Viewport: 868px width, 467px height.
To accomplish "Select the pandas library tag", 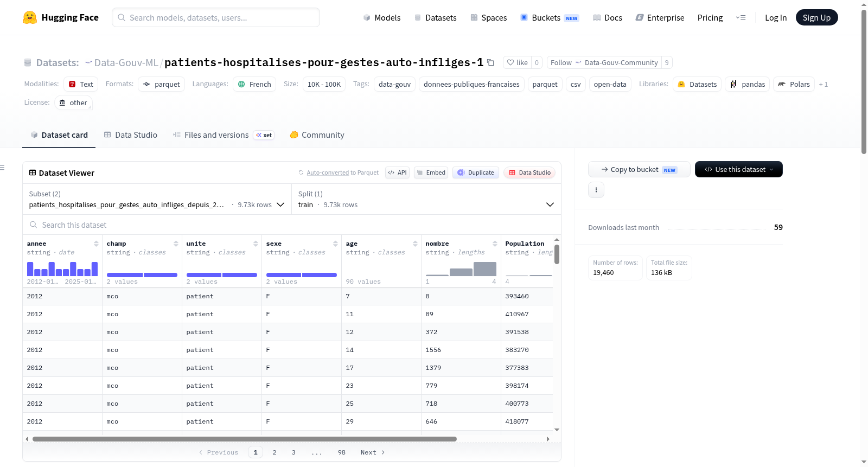I will [747, 84].
